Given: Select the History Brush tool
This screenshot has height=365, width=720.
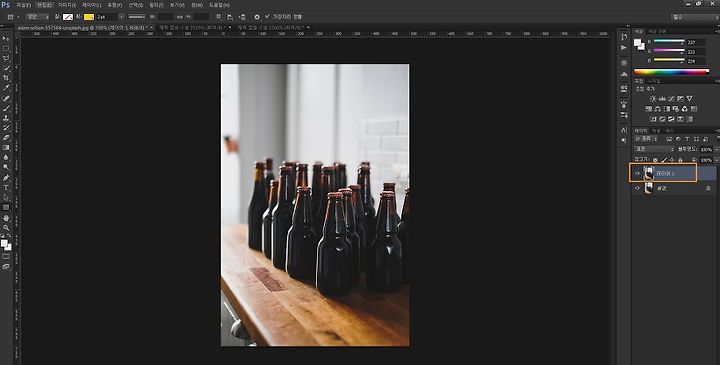Looking at the screenshot, I should pyautogui.click(x=6, y=128).
